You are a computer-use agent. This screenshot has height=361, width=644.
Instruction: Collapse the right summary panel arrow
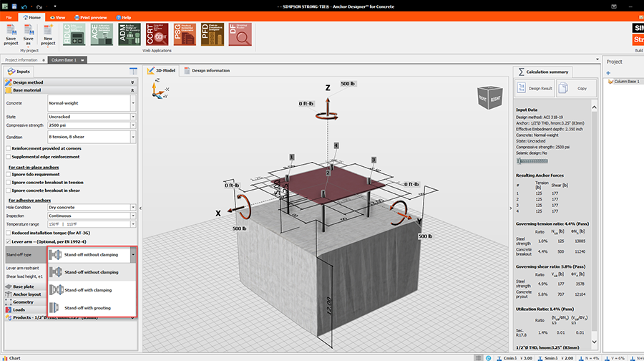pos(511,208)
